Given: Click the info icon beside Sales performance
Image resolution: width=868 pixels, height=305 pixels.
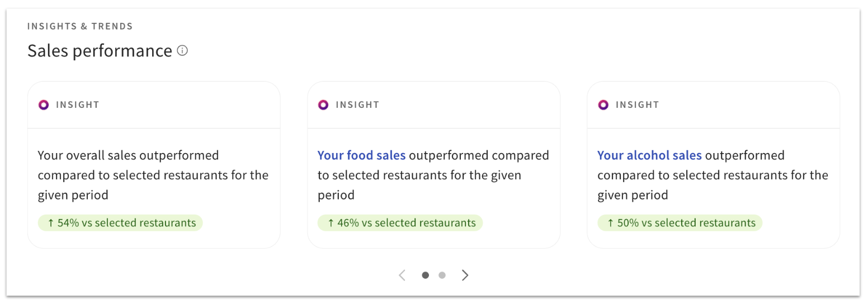Looking at the screenshot, I should [x=182, y=51].
